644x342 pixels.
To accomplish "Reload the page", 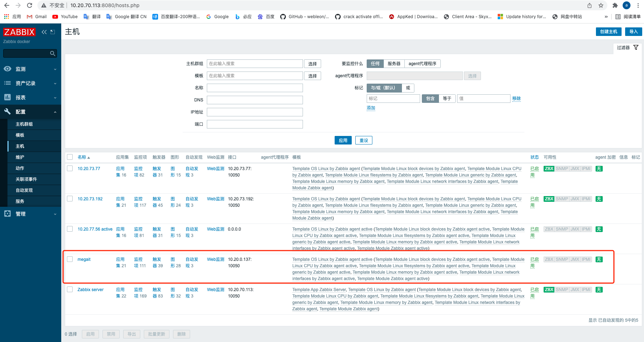I will pyautogui.click(x=30, y=5).
